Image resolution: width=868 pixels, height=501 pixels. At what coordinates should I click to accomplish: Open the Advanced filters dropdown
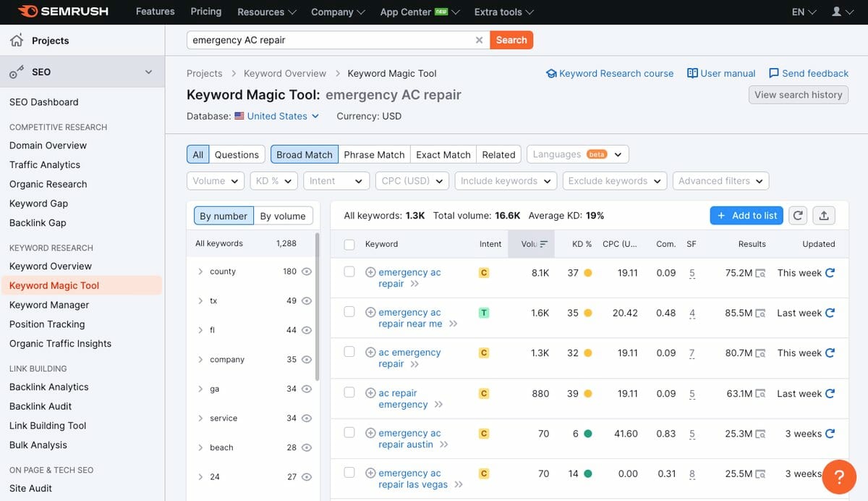click(x=720, y=181)
